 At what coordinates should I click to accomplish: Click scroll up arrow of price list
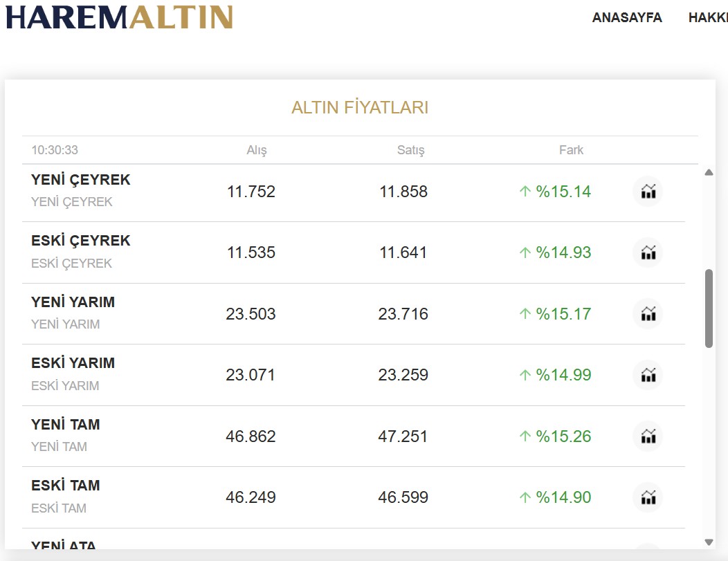[x=708, y=172]
